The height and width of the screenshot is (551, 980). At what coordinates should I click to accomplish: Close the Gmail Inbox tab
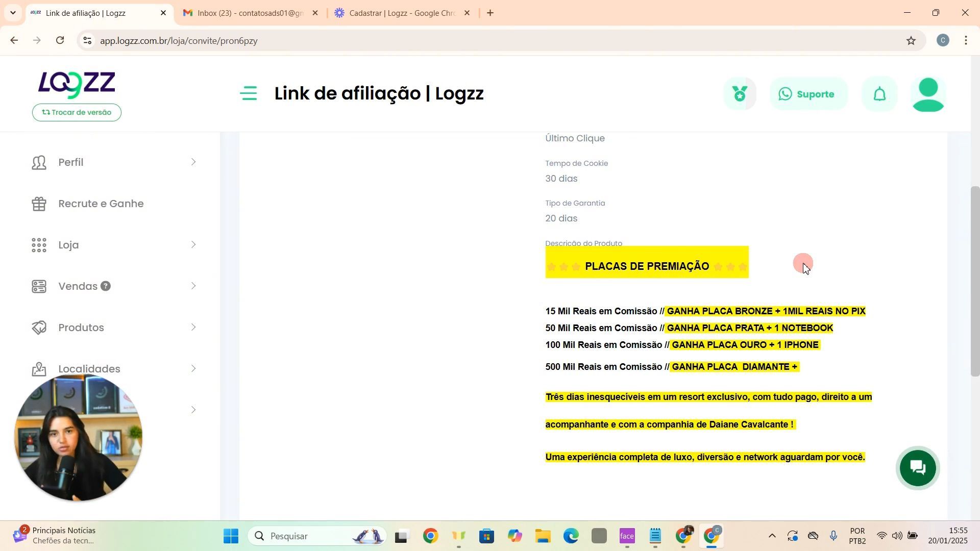(315, 13)
